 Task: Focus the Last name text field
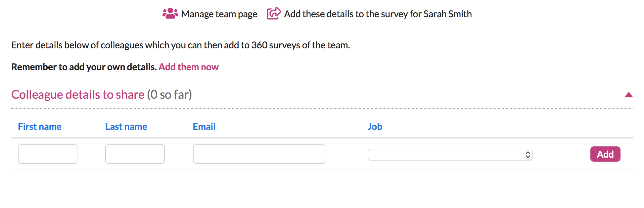tap(135, 154)
